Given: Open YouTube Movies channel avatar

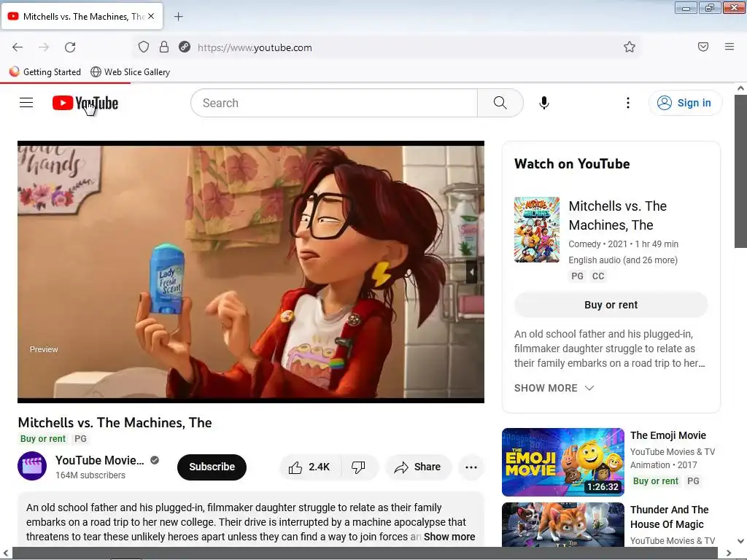Looking at the screenshot, I should 32,466.
